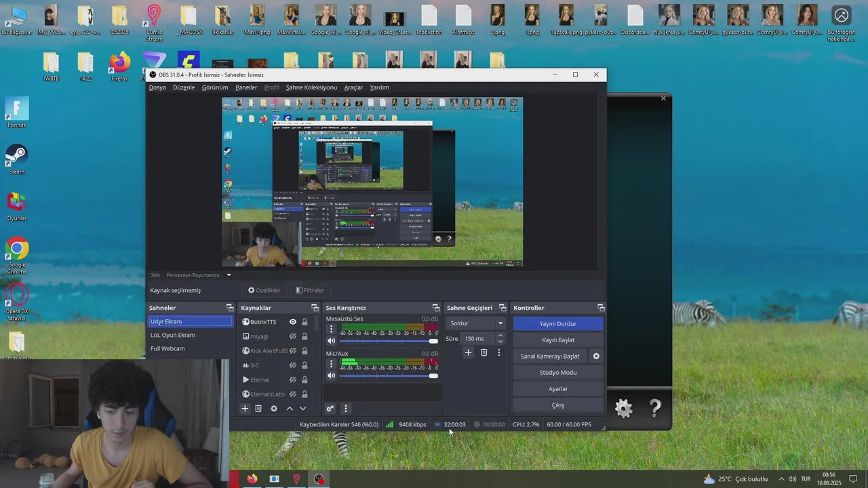Click the Çıkış button
Viewport: 868px width, 488px height.
pyautogui.click(x=558, y=405)
